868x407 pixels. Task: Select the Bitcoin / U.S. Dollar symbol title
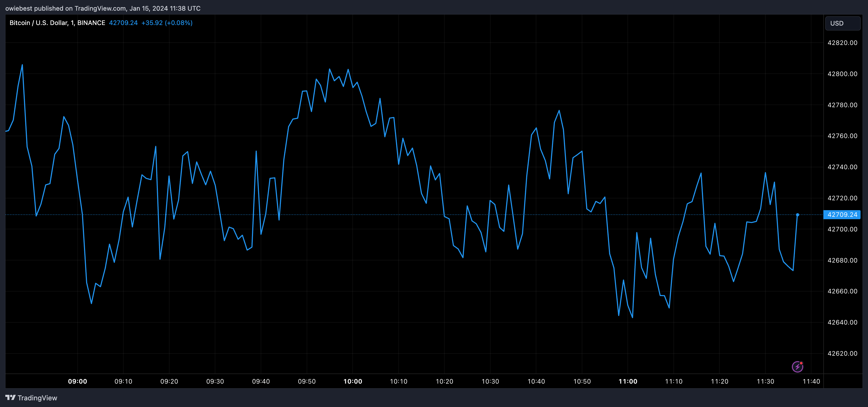pos(57,23)
